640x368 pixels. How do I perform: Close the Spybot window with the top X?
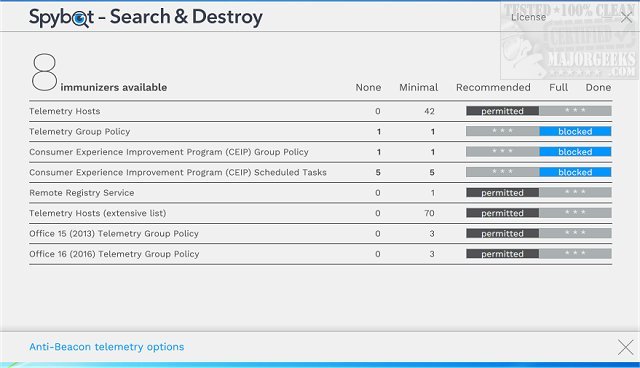(626, 18)
